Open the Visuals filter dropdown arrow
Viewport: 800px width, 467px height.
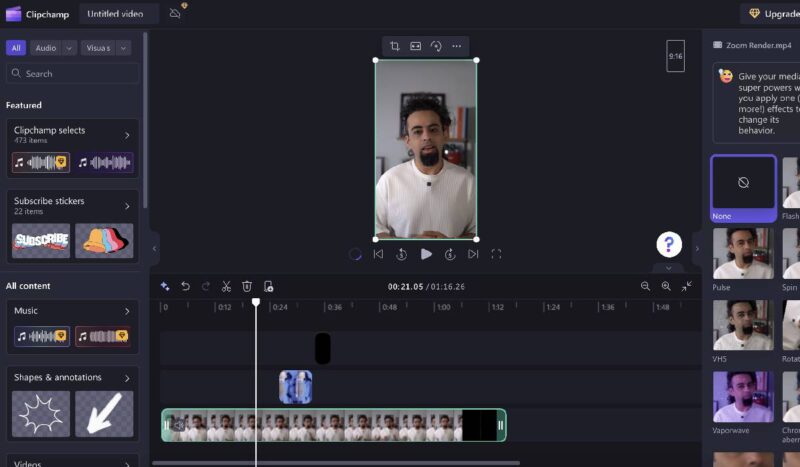click(x=123, y=48)
